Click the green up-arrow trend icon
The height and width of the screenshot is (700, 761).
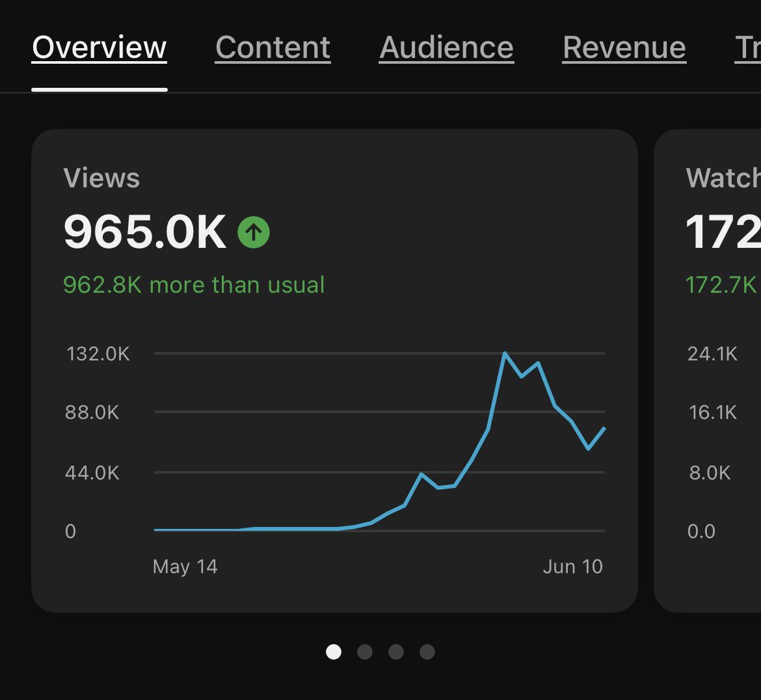pyautogui.click(x=254, y=232)
